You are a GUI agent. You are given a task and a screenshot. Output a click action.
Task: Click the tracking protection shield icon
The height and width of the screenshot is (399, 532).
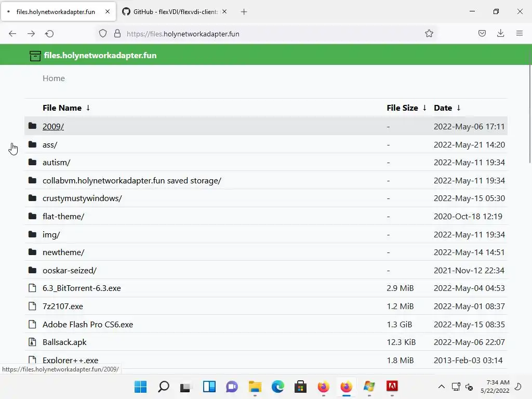point(103,34)
